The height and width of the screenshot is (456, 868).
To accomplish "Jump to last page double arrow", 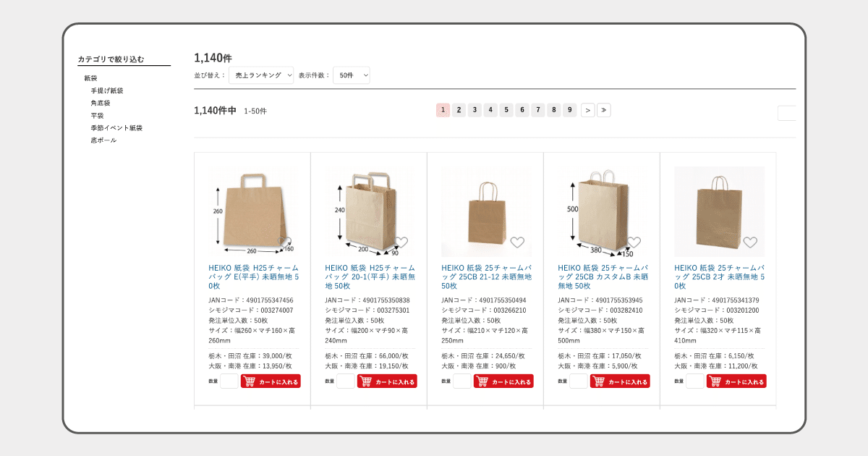I will (x=604, y=110).
